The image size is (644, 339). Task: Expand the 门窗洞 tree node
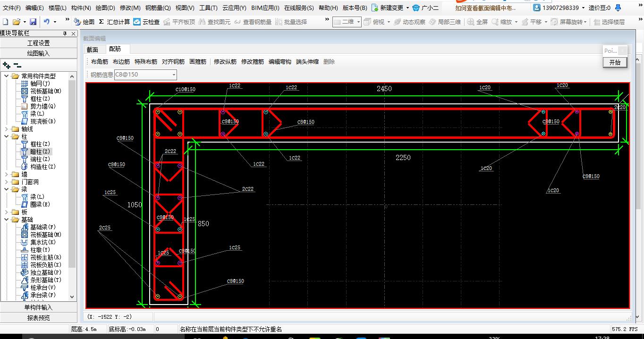6,182
